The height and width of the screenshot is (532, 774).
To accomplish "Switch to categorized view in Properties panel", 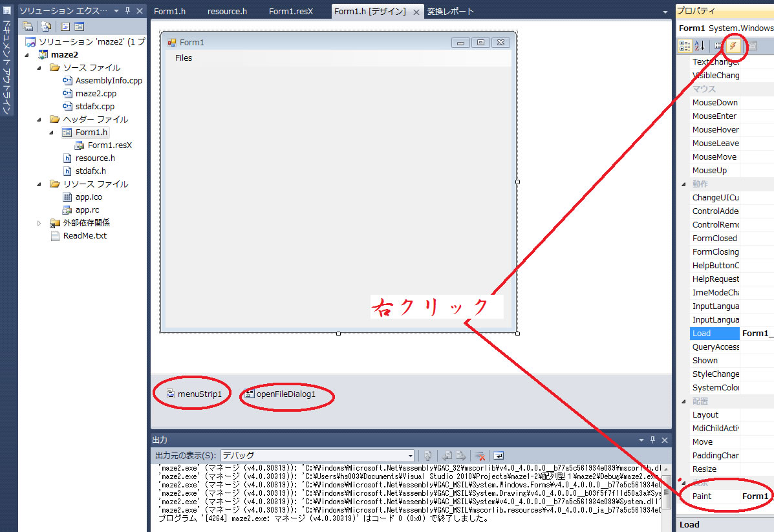I will pyautogui.click(x=685, y=45).
